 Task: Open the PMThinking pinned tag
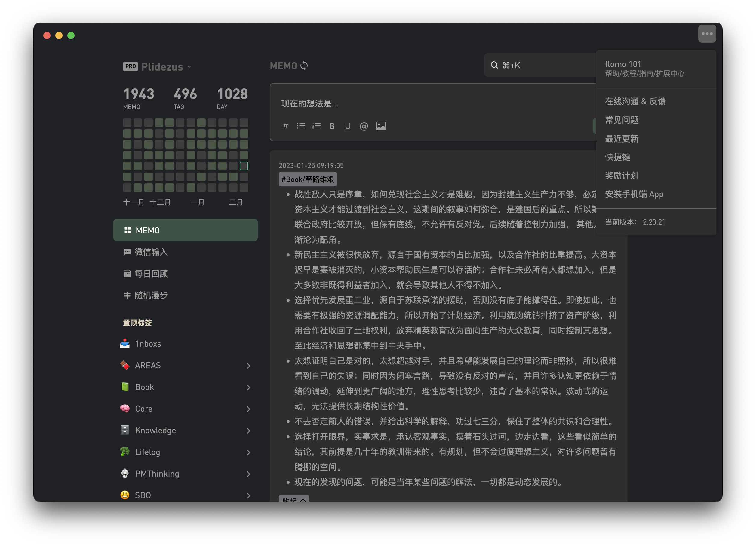click(x=185, y=473)
